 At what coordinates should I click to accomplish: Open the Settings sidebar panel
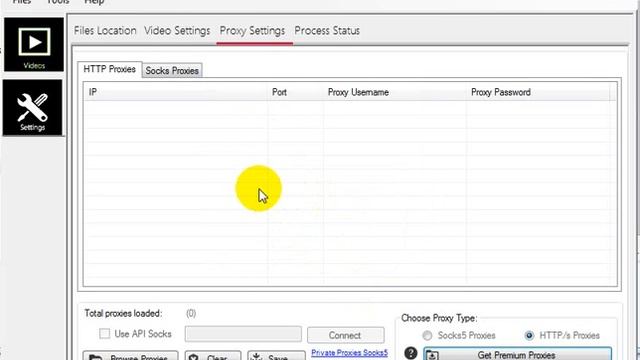(33, 108)
